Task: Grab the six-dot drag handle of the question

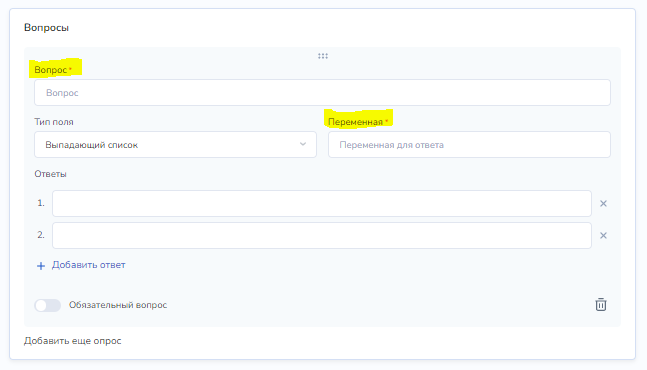Action: pos(323,56)
